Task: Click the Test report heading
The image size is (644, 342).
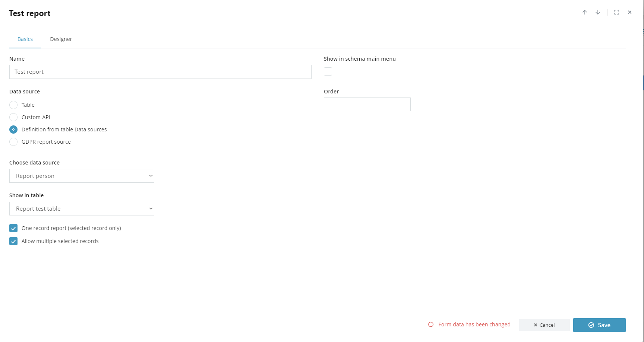Action: pos(29,13)
